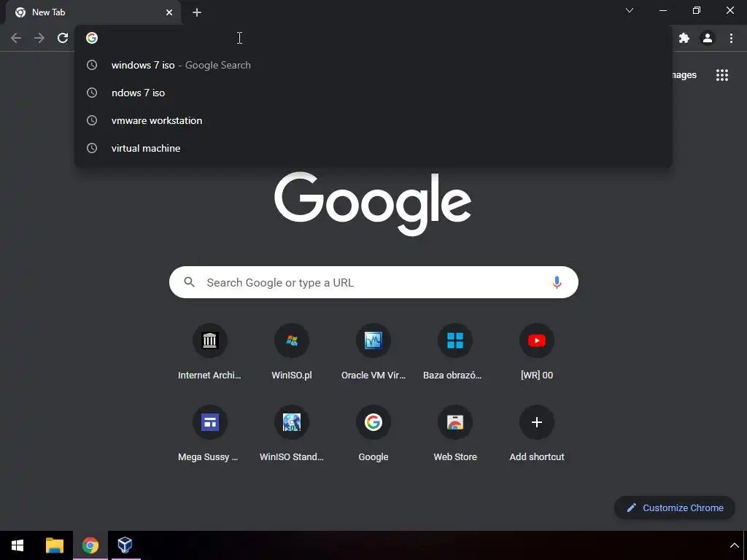Open the tab search dropdown arrow
This screenshot has width=747, height=560.
tap(630, 10)
